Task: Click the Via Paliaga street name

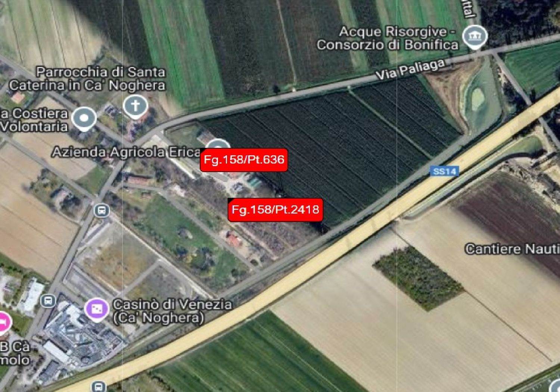Action: (411, 70)
